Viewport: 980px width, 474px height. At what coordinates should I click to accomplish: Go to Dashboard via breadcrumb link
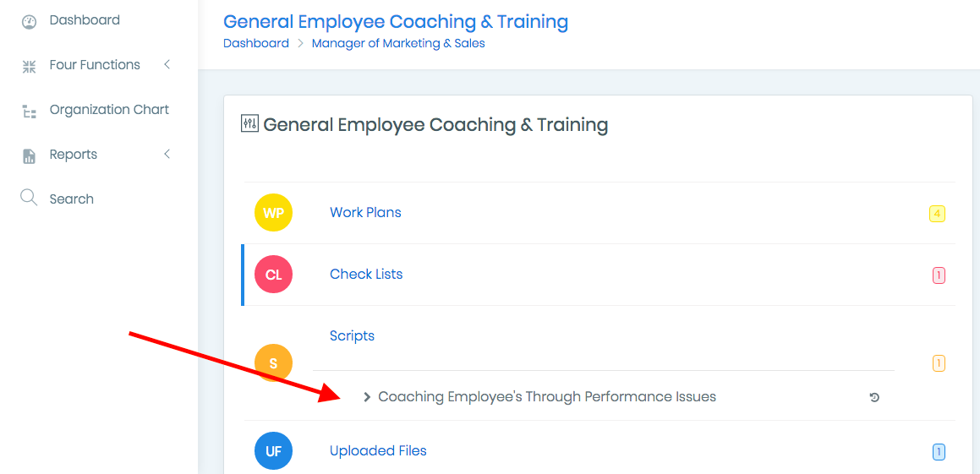tap(256, 43)
